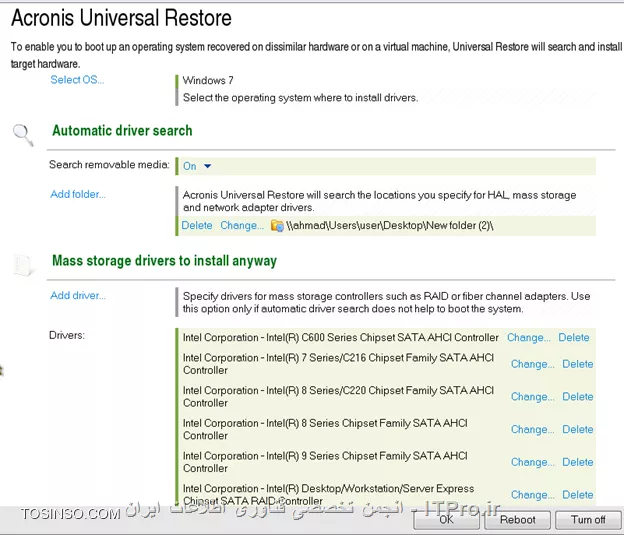Change the 9 Series Chipset Family driver
624x535 pixels.
[x=532, y=462]
